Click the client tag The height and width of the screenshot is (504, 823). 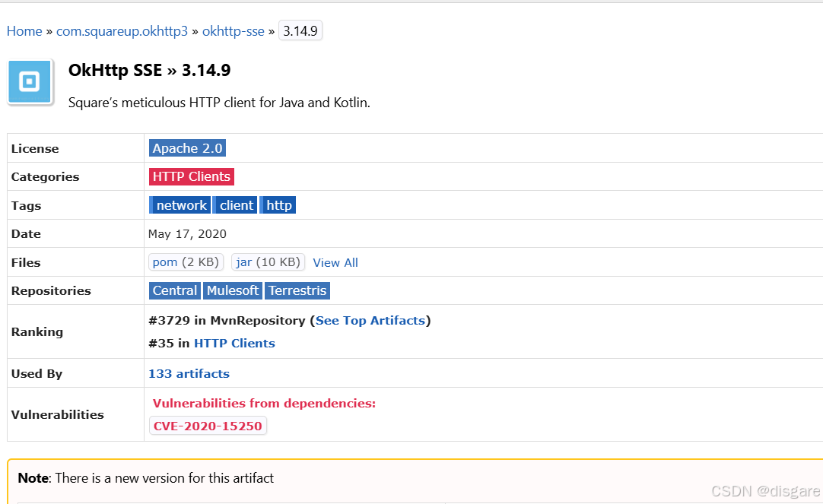tap(236, 205)
